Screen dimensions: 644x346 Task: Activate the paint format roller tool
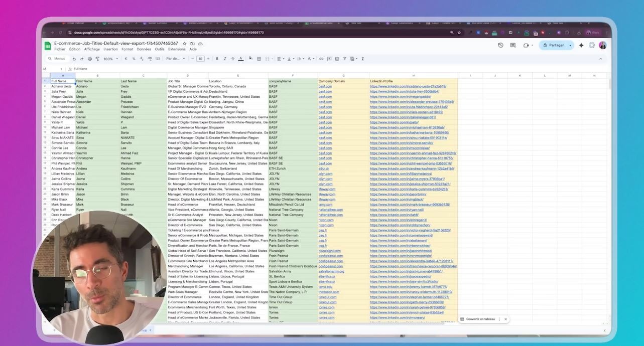click(x=97, y=59)
